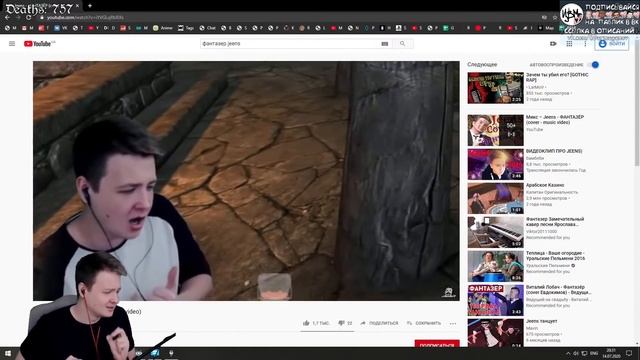The image size is (640, 360).
Task: Open the YouTube hamburger guide menu
Action: pyautogui.click(x=12, y=44)
